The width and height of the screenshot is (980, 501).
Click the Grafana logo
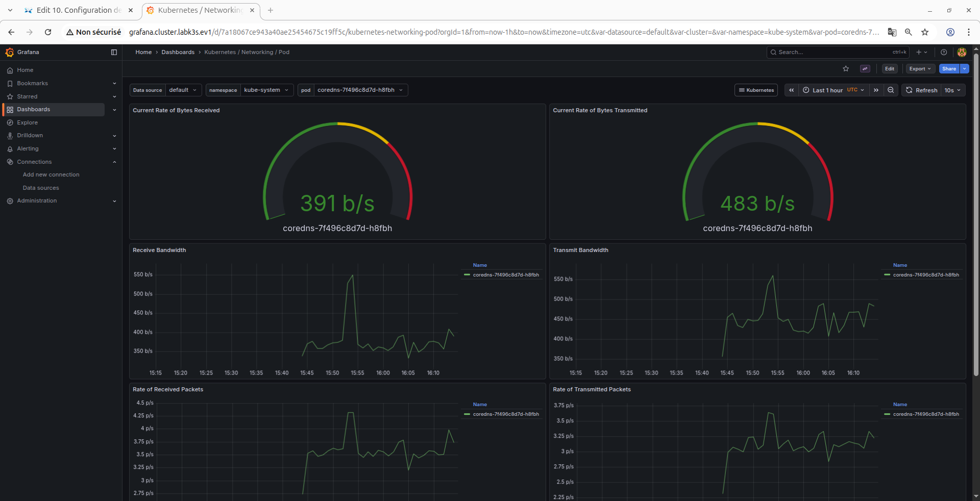[x=9, y=52]
